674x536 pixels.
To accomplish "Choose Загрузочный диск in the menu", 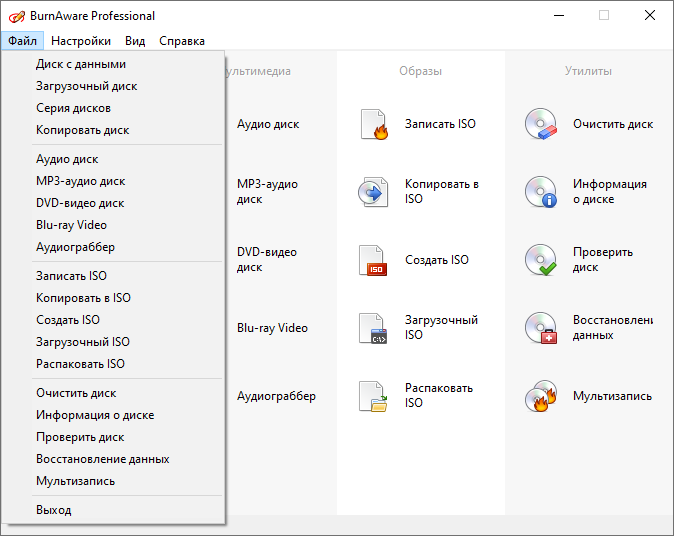I will (87, 86).
